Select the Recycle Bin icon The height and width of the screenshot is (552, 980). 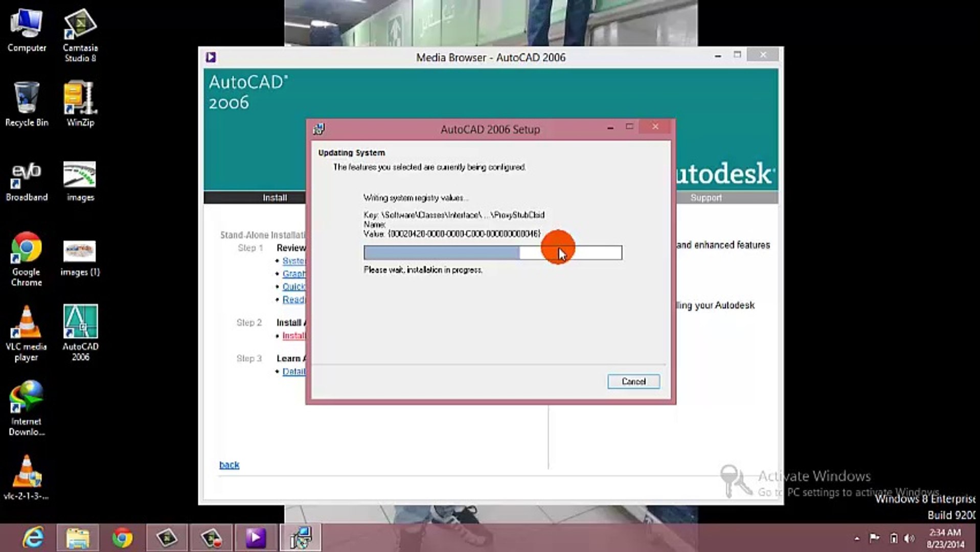[x=27, y=104]
